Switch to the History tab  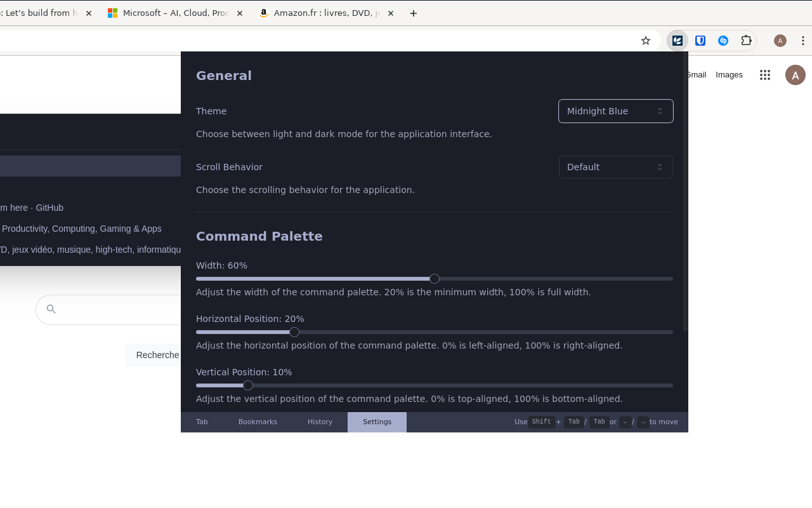pos(320,422)
